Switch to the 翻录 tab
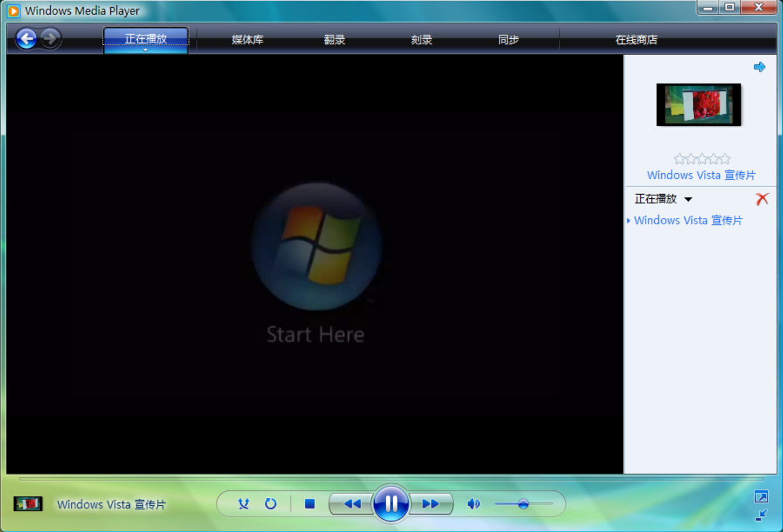This screenshot has height=532, width=783. (335, 39)
